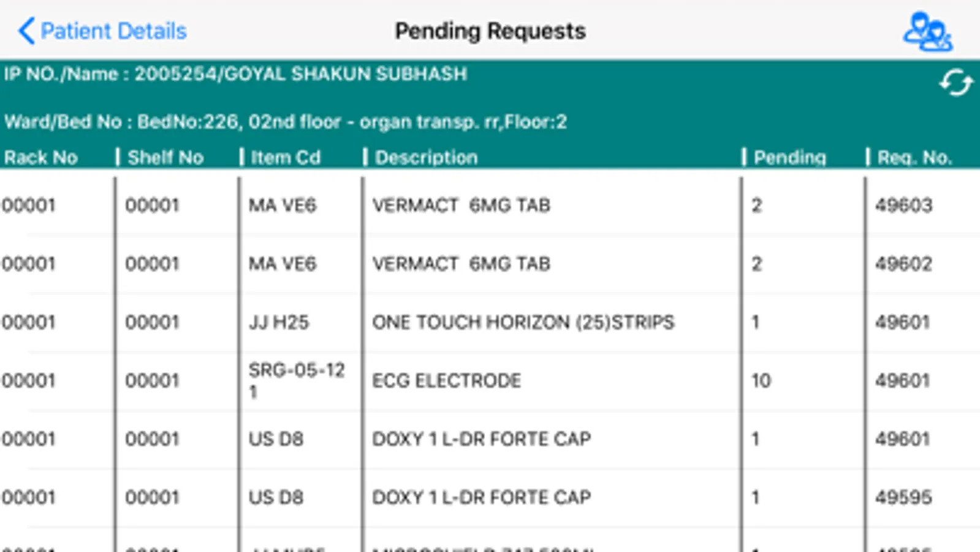Click the Rack No column header

(x=41, y=158)
